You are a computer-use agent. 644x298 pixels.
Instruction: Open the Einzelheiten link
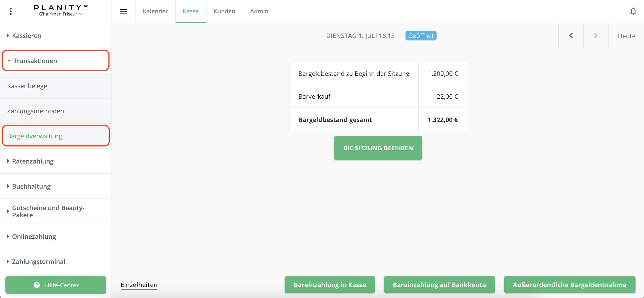(139, 285)
